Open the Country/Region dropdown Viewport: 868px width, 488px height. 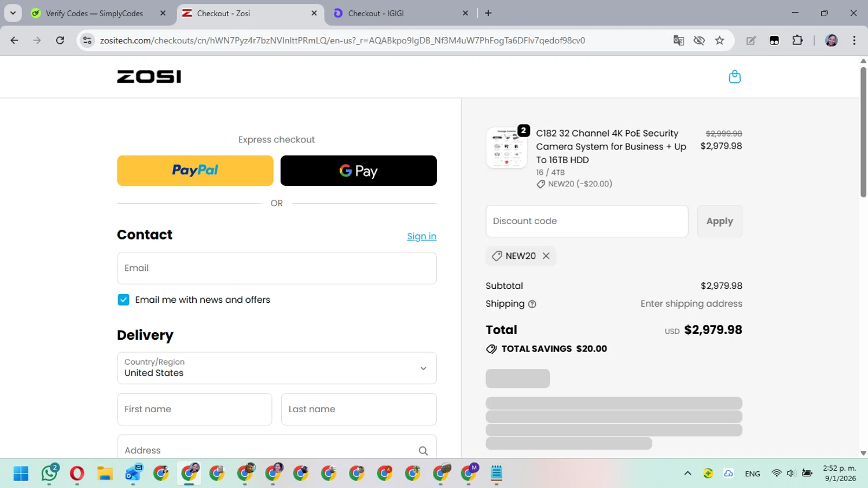[x=277, y=368]
